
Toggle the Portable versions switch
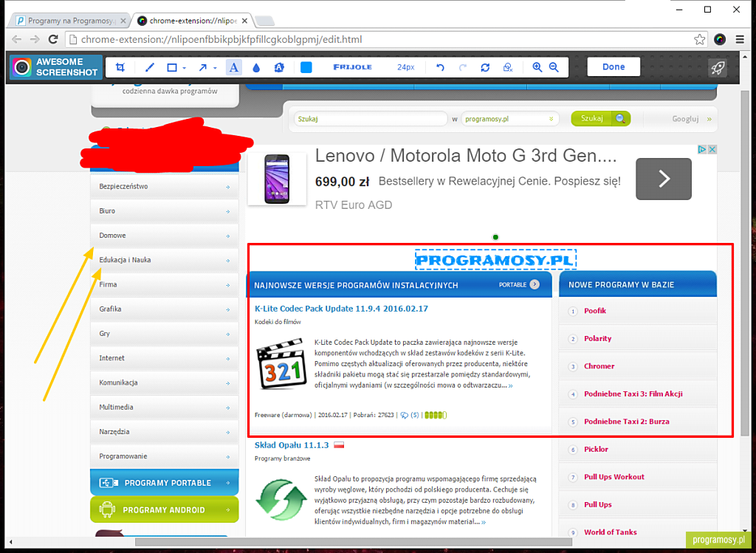(x=519, y=284)
